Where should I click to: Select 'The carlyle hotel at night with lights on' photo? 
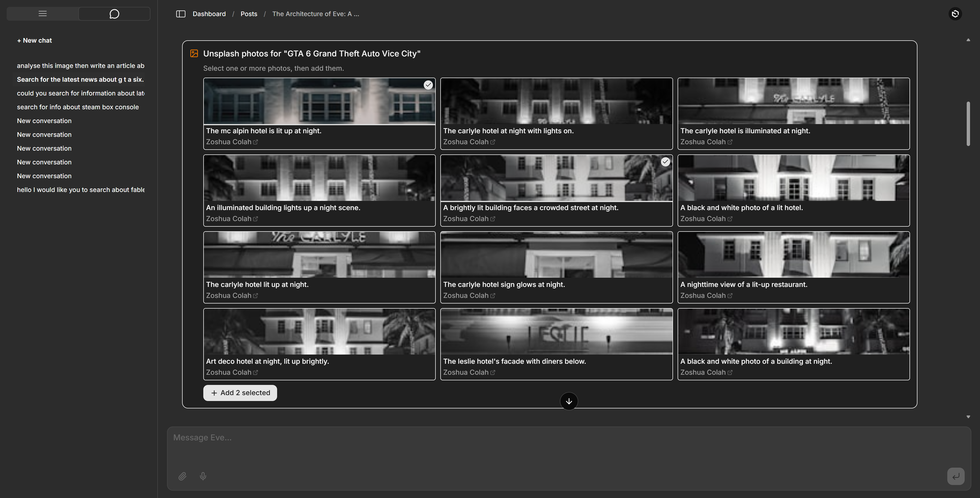556,114
